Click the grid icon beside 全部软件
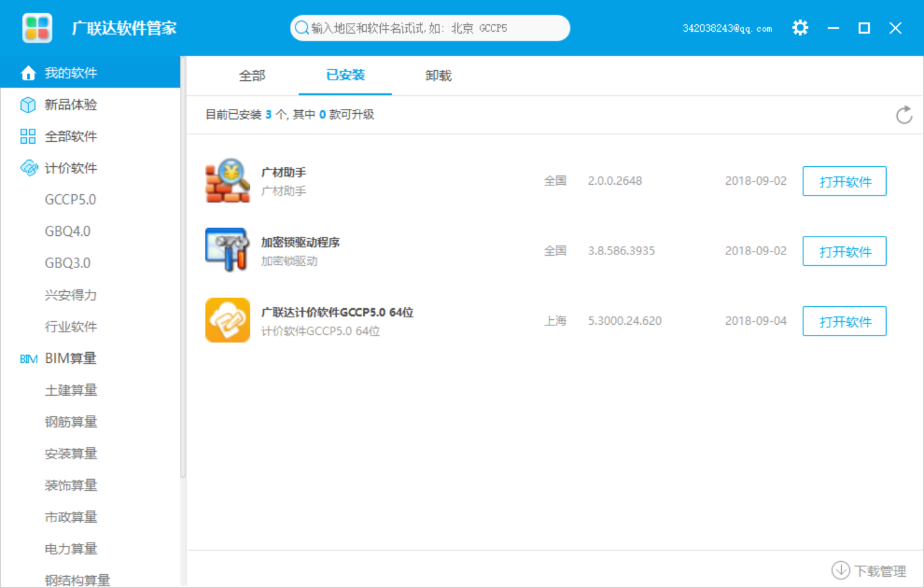Viewport: 924px width, 588px height. tap(28, 136)
